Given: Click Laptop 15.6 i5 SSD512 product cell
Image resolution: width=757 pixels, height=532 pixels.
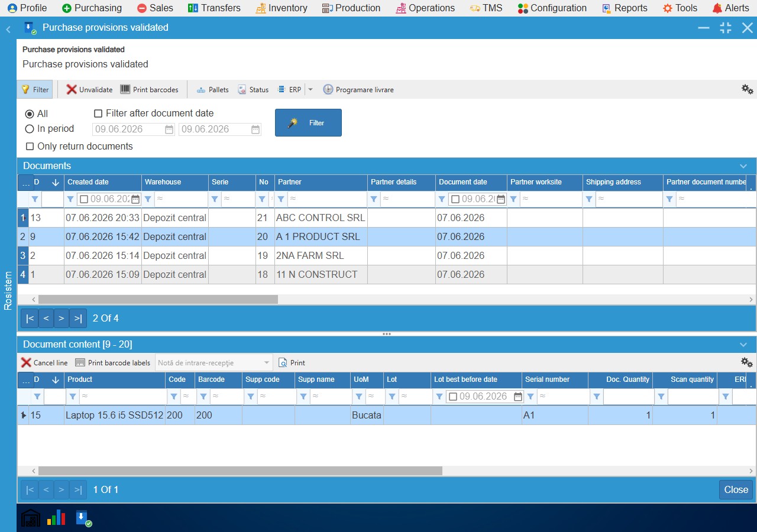Looking at the screenshot, I should pyautogui.click(x=115, y=415).
